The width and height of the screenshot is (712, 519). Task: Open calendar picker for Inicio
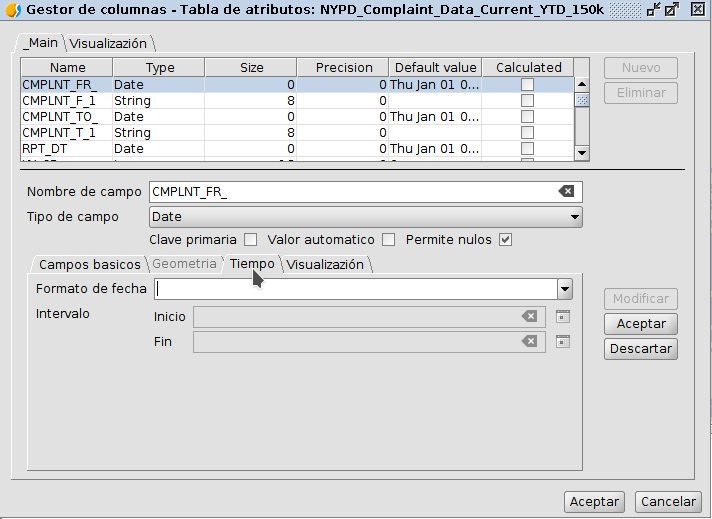click(x=563, y=317)
